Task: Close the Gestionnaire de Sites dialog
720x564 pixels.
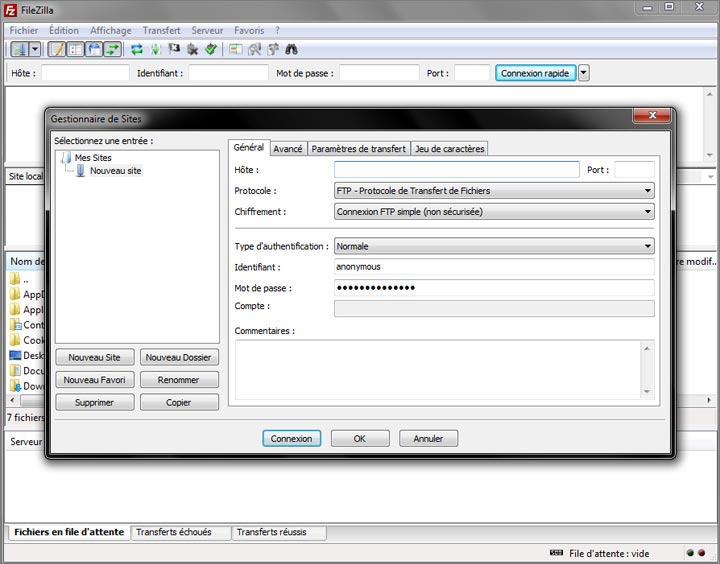Action: click(652, 115)
